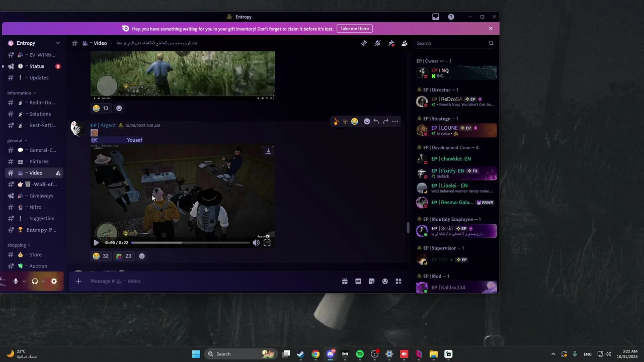Open microphone input options dropdown arrow
This screenshot has width=644, height=362.
(x=24, y=282)
